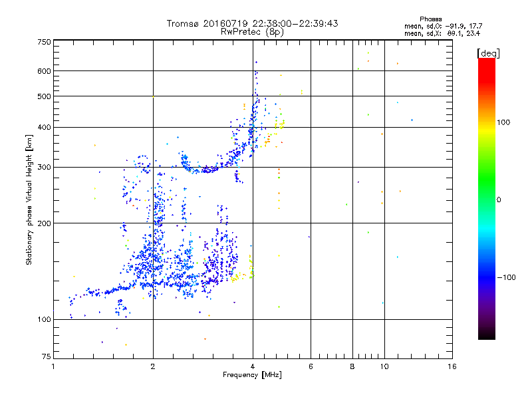Click the 'Frequency [MHz]' axis label
Screen dimensions: 532x399
pos(252,375)
